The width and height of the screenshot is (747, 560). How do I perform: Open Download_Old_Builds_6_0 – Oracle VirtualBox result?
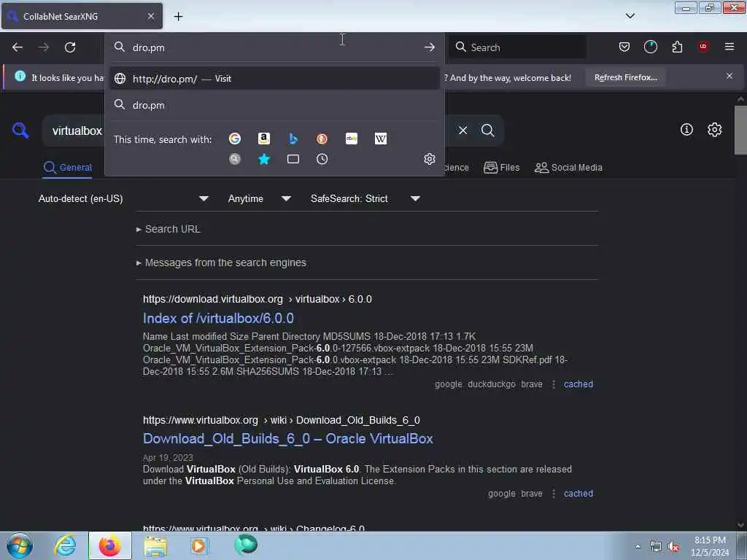click(x=287, y=438)
